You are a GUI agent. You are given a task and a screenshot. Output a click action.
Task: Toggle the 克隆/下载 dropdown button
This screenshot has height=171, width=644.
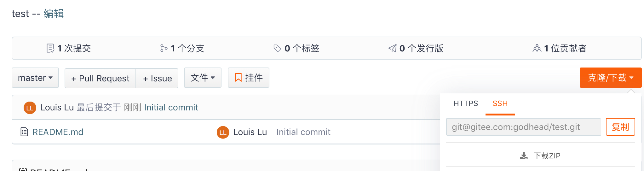point(610,78)
